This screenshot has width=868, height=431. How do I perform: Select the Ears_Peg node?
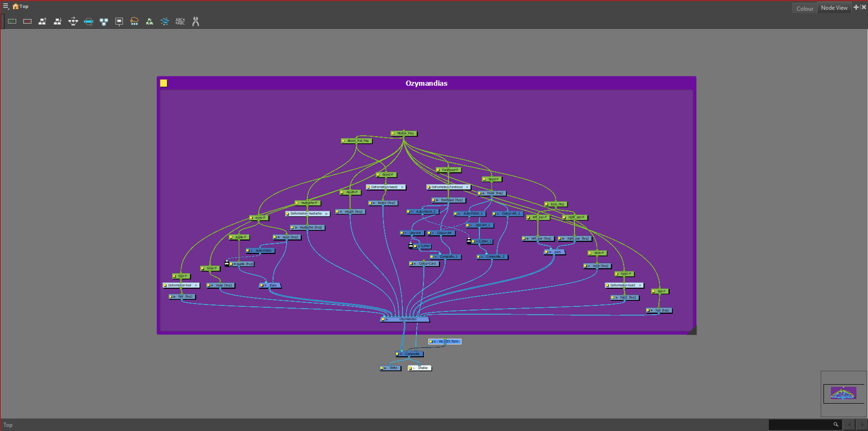(x=556, y=204)
